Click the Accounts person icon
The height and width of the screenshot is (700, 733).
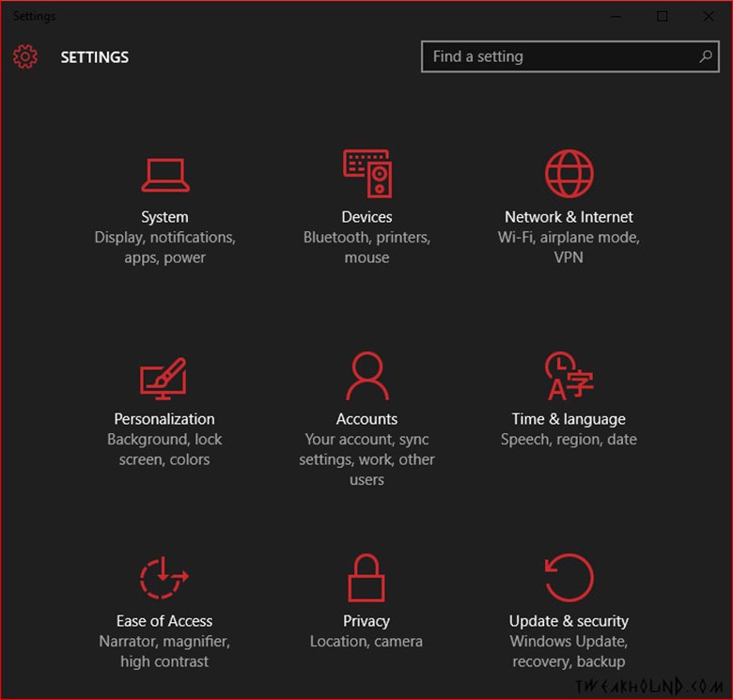tap(366, 376)
